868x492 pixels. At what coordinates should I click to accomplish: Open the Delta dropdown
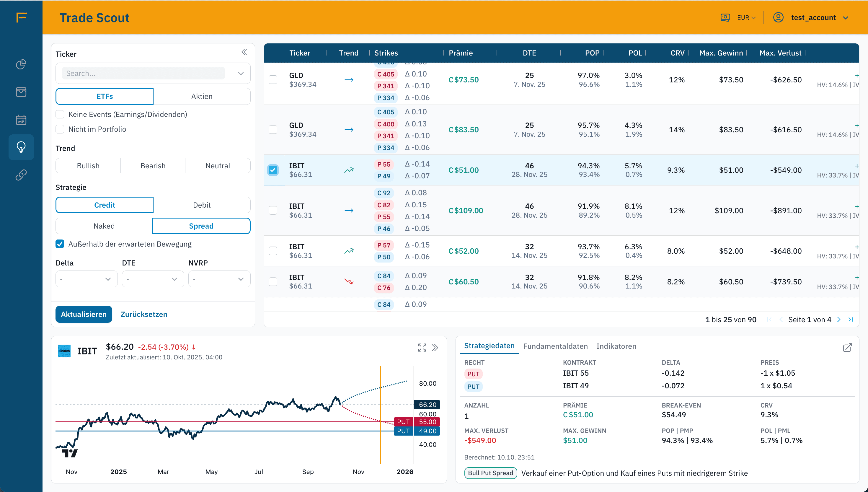(86, 279)
